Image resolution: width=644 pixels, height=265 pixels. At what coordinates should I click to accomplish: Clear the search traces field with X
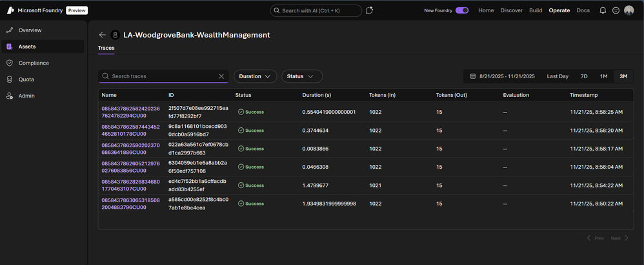[x=221, y=76]
